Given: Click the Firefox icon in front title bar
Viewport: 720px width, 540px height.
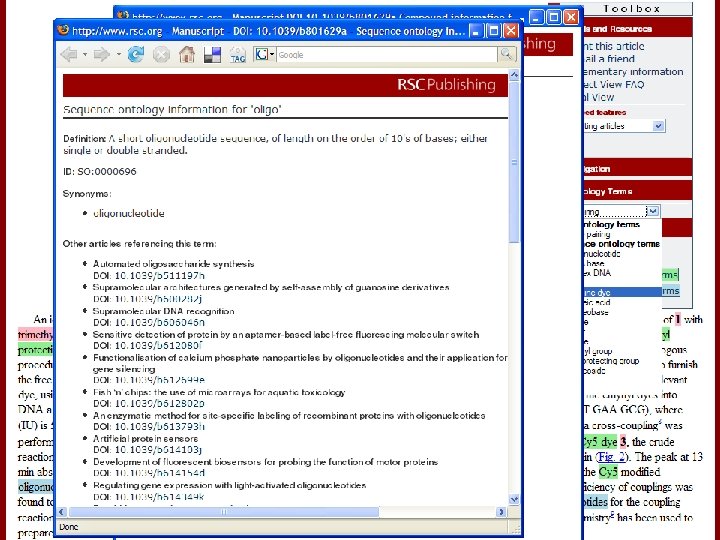Looking at the screenshot, I should 63,31.
